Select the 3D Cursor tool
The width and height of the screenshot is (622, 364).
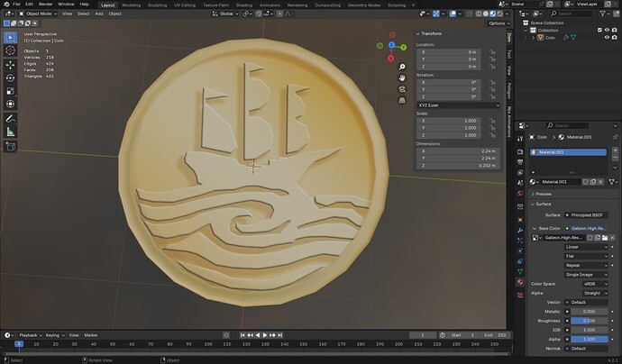[x=10, y=50]
